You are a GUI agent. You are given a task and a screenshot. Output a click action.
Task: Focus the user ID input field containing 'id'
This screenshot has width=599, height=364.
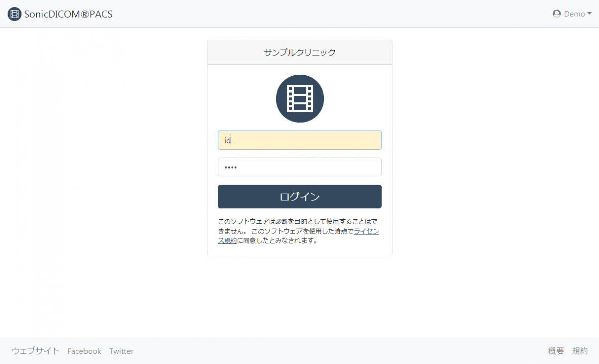click(x=299, y=140)
